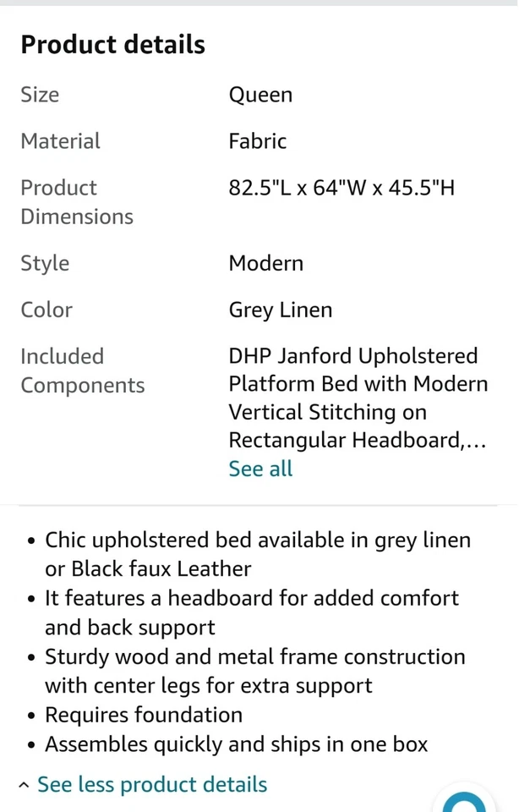This screenshot has width=519, height=812.
Task: Click the See all link
Action: pyautogui.click(x=260, y=469)
